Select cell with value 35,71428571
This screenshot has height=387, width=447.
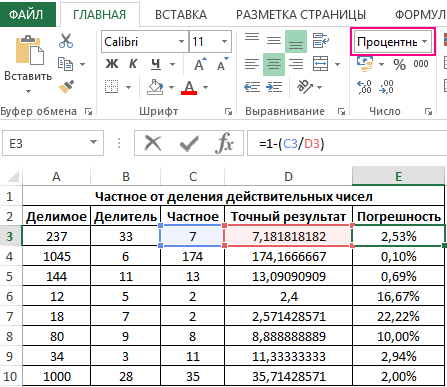288,376
